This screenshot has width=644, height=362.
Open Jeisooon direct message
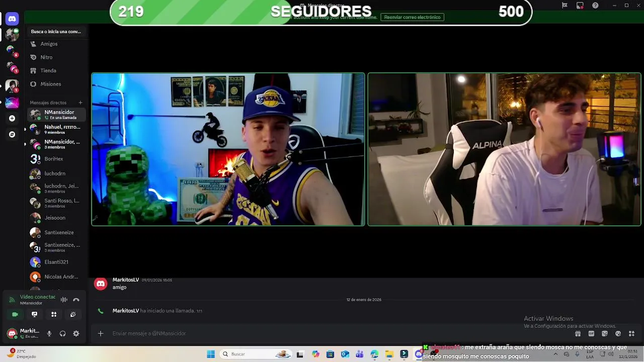(56, 218)
